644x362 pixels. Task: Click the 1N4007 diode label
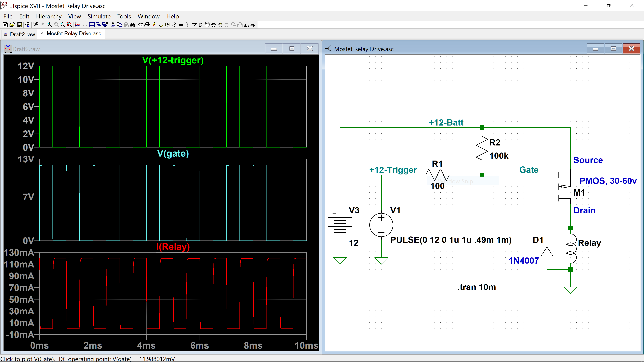[524, 261]
